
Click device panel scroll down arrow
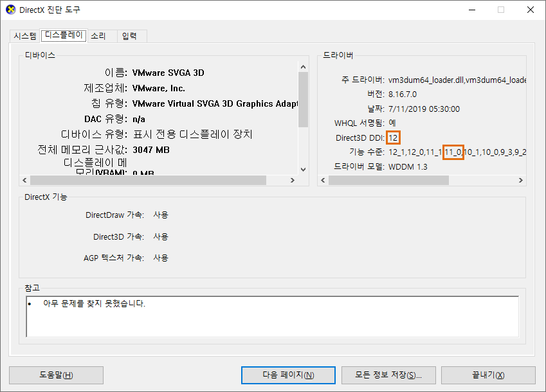click(x=303, y=170)
